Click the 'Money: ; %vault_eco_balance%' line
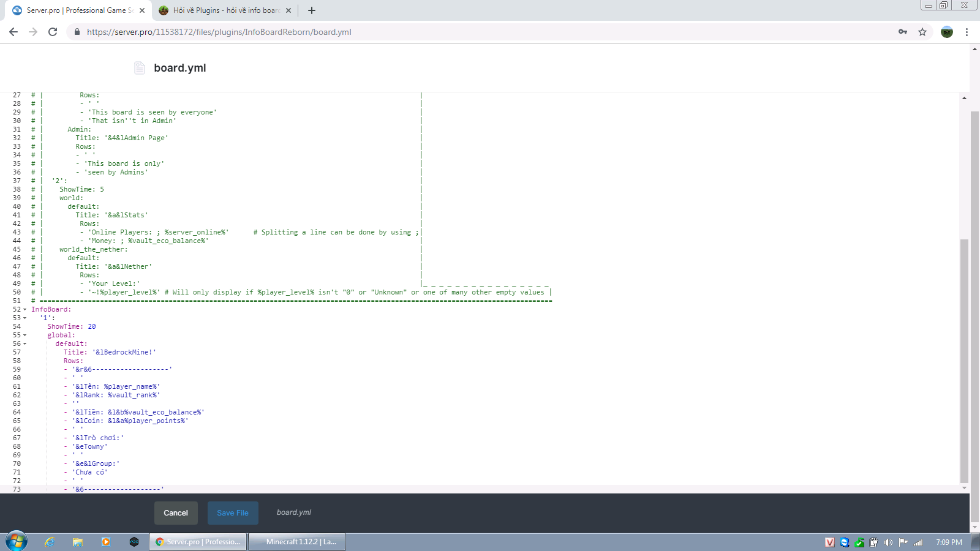The width and height of the screenshot is (980, 551). coord(145,241)
